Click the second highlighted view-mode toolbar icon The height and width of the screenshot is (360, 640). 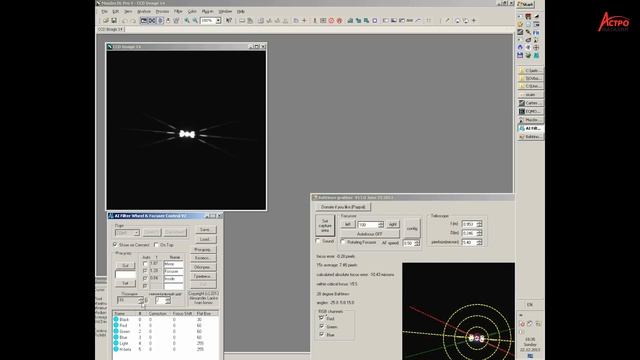[x=152, y=20]
